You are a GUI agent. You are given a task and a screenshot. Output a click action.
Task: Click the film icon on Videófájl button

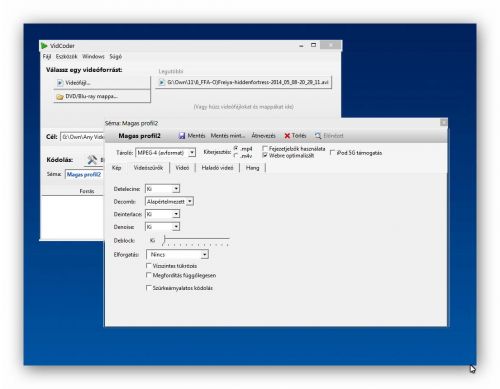point(60,83)
